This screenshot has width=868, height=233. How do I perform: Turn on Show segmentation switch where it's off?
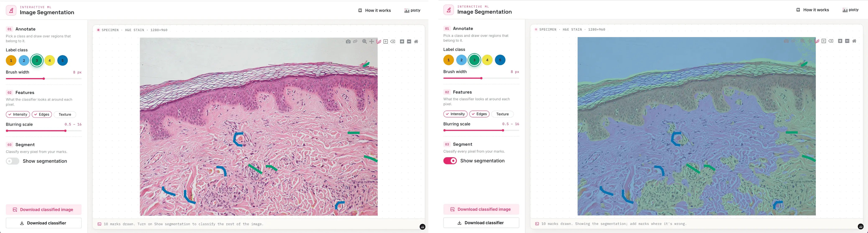click(13, 161)
